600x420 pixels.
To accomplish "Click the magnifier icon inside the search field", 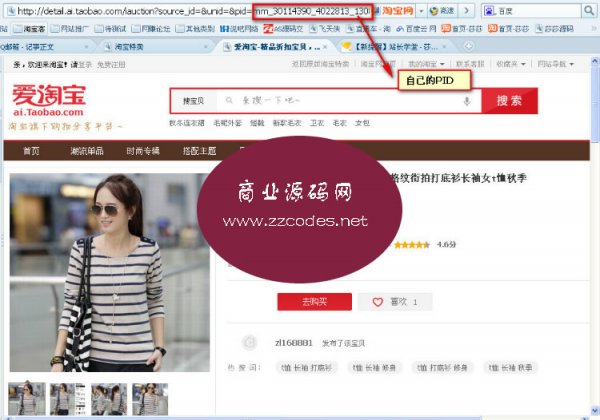I will coord(229,100).
